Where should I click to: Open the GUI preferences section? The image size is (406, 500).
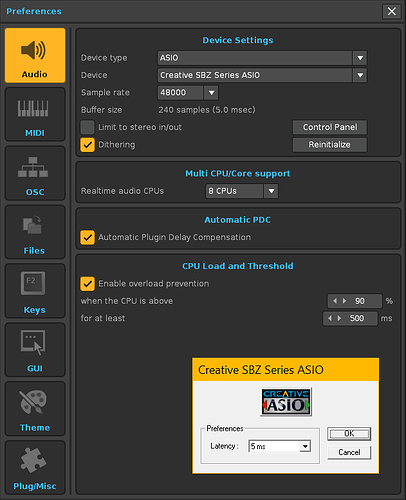[35, 350]
